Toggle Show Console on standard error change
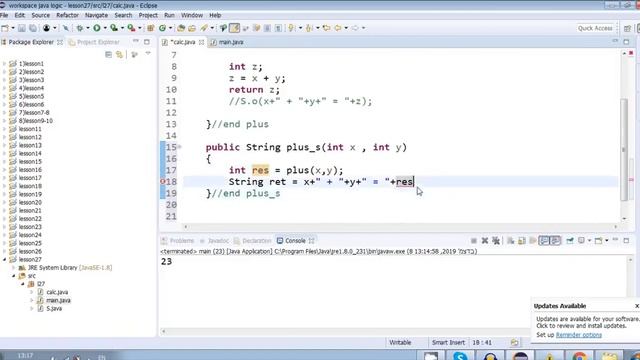The image size is (640, 360). [556, 241]
